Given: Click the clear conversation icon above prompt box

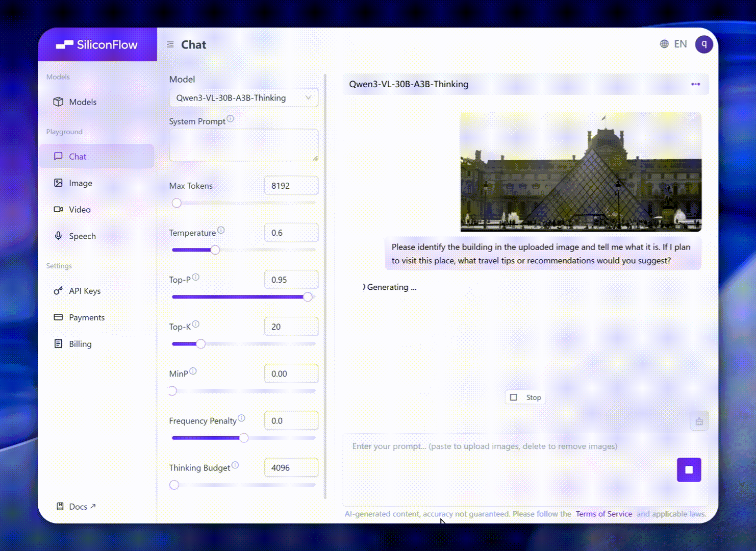Looking at the screenshot, I should [x=699, y=421].
